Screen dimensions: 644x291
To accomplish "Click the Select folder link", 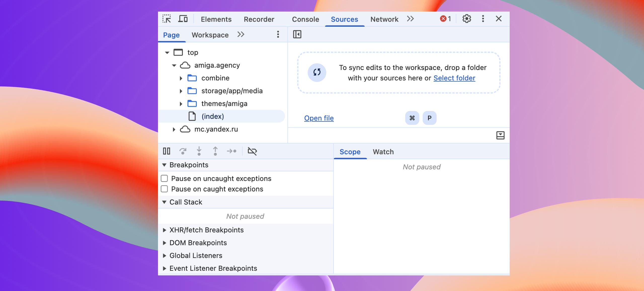I will coord(454,78).
